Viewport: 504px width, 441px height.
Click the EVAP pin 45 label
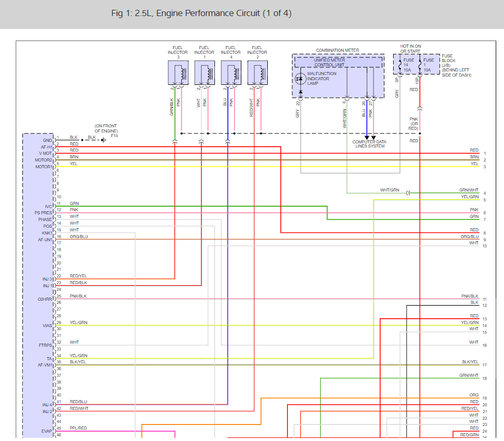[47, 431]
